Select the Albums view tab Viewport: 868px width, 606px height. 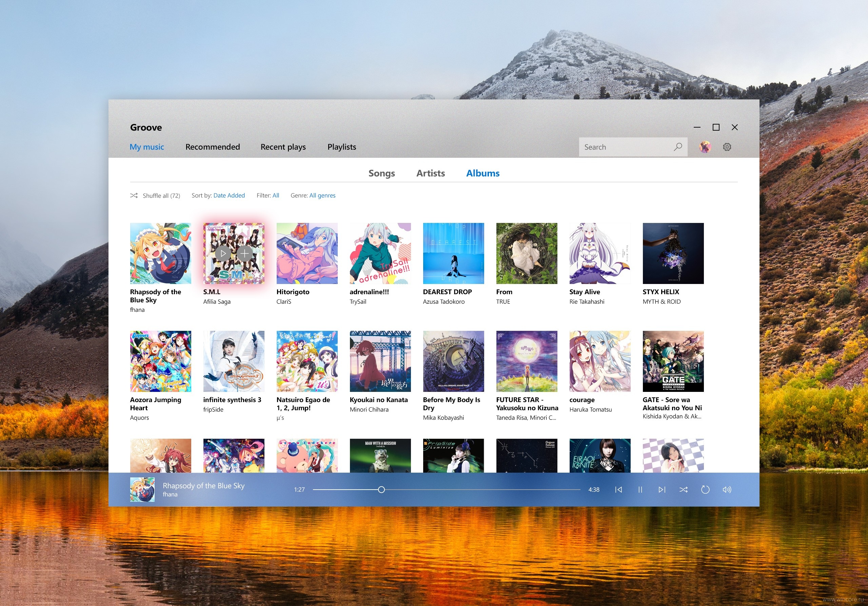pyautogui.click(x=483, y=173)
